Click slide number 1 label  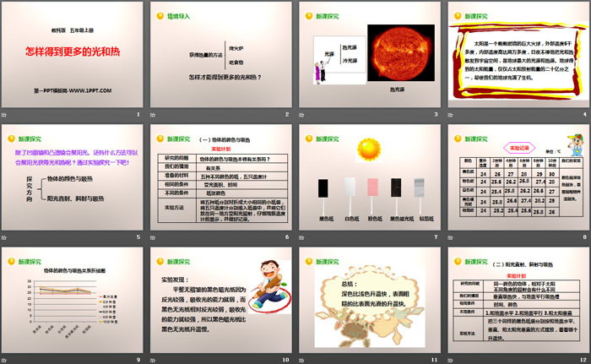138,114
